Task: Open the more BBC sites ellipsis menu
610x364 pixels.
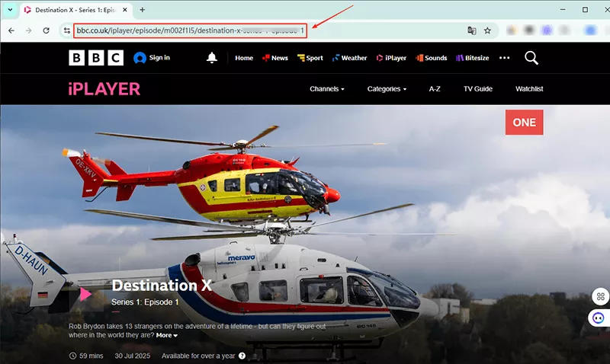Action: click(504, 58)
